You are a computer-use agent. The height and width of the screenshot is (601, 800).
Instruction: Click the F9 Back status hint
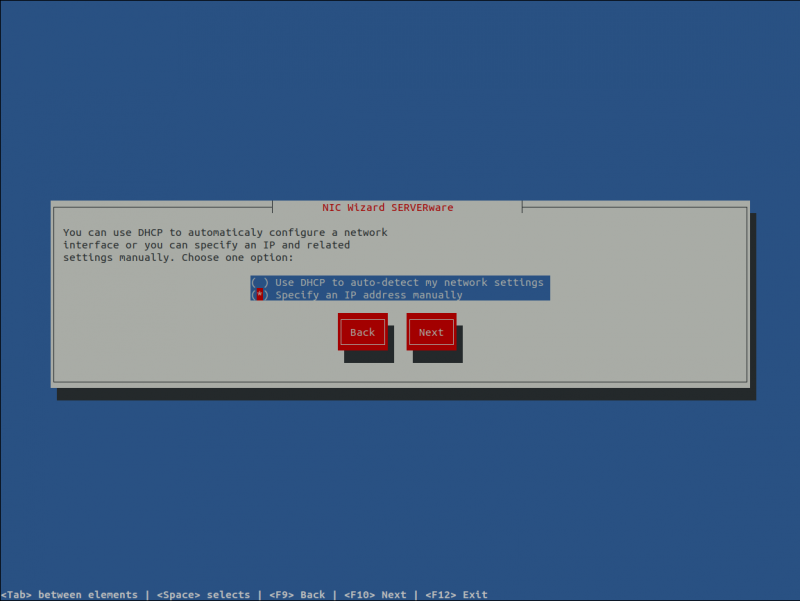295,594
